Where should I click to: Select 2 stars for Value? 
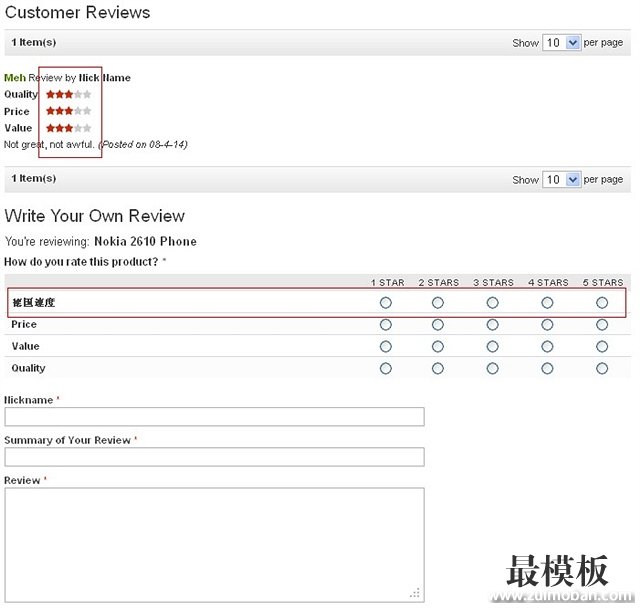(438, 347)
